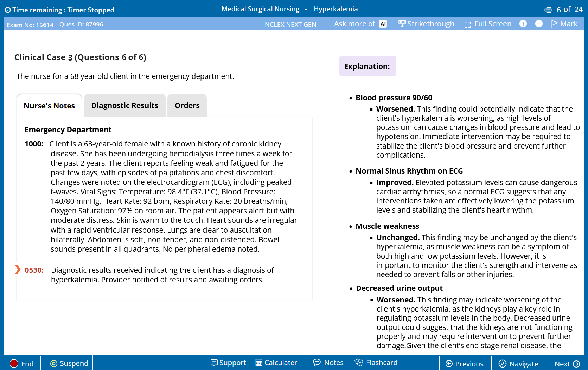Click the '6 of 24' counter
Image resolution: width=588 pixels, height=370 pixels.
(570, 10)
